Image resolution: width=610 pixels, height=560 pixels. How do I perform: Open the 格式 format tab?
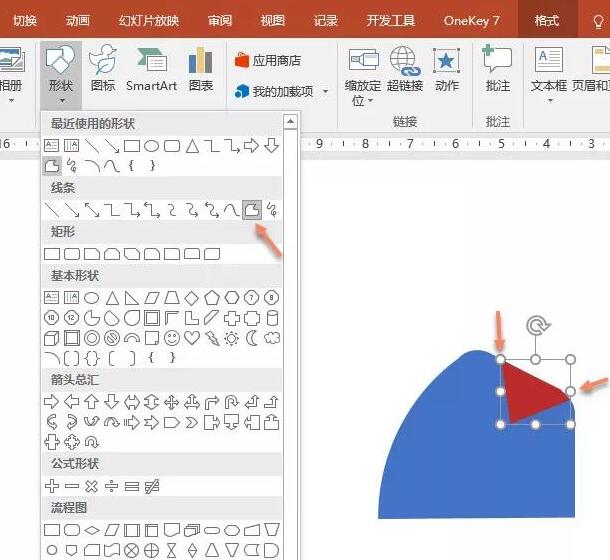(x=547, y=20)
